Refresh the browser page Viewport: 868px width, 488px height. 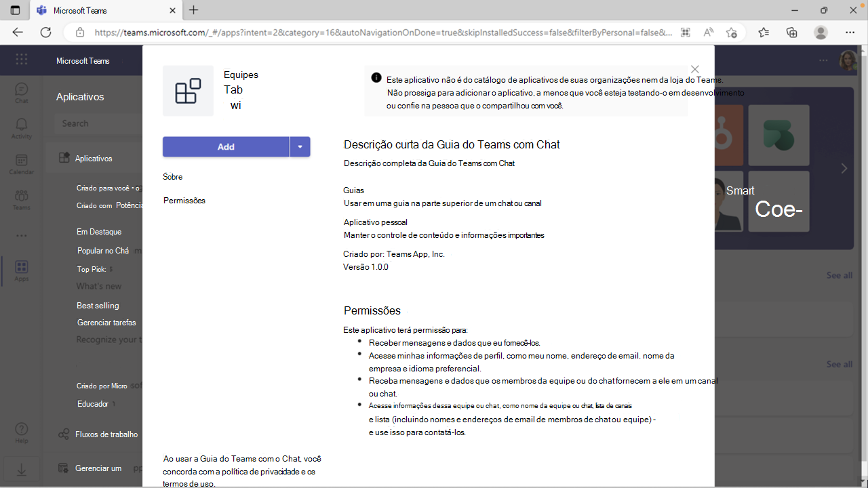(x=45, y=32)
